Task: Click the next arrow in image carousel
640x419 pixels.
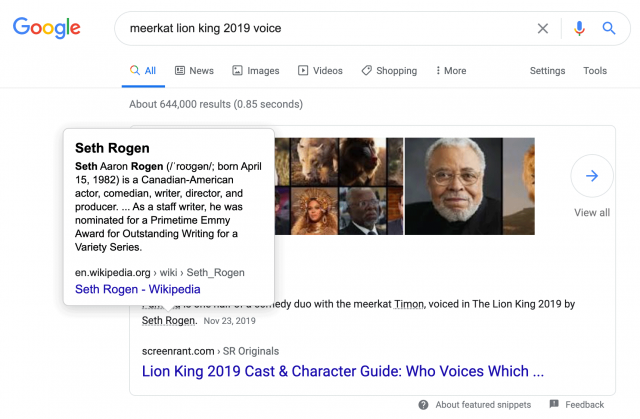Action: 591,177
